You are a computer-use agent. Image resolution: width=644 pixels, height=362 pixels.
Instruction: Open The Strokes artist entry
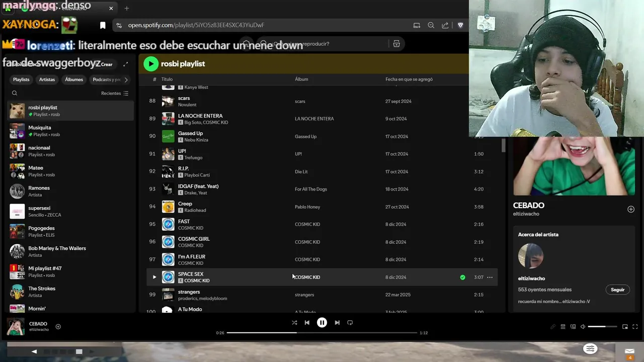[70, 292]
